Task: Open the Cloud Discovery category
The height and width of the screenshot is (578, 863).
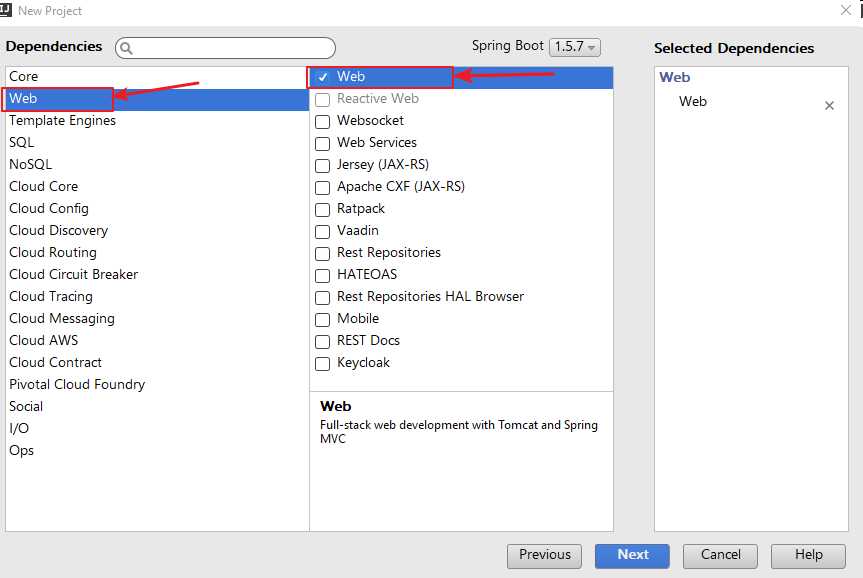Action: pos(58,230)
